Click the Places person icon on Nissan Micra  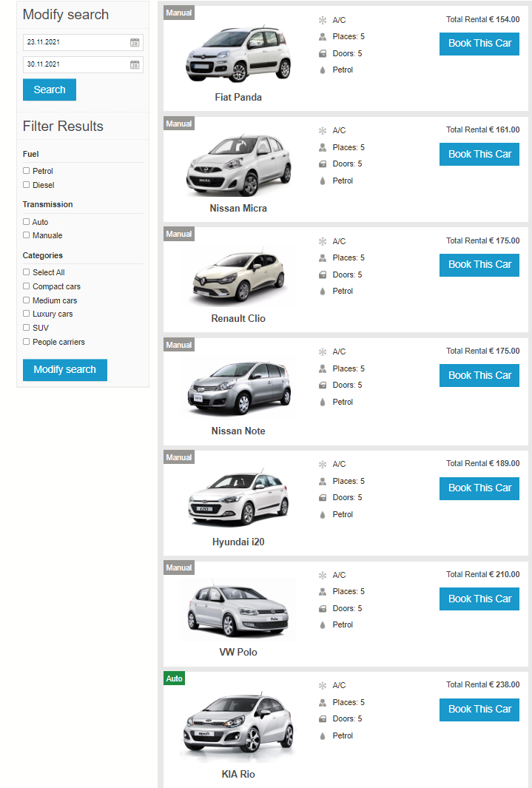coord(323,147)
